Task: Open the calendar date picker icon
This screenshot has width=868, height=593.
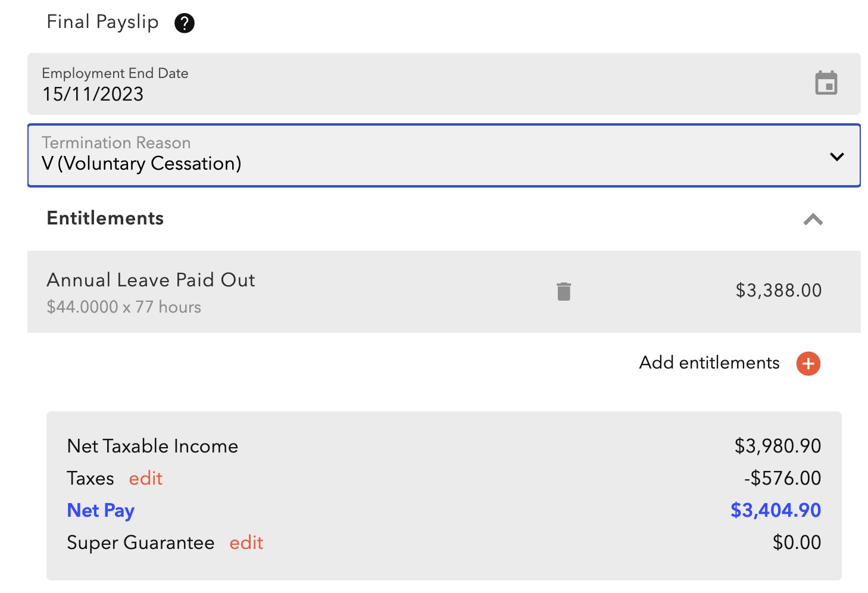Action: point(826,83)
